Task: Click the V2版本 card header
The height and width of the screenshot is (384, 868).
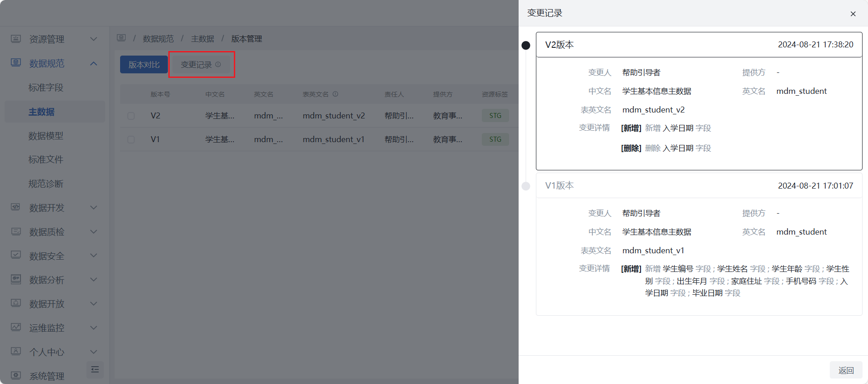Action: tap(699, 45)
